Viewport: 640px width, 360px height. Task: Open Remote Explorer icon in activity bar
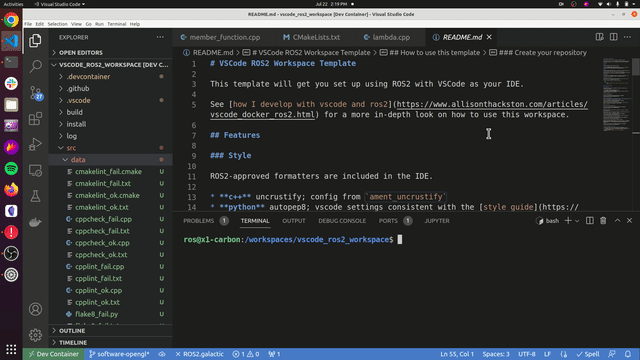[x=36, y=171]
